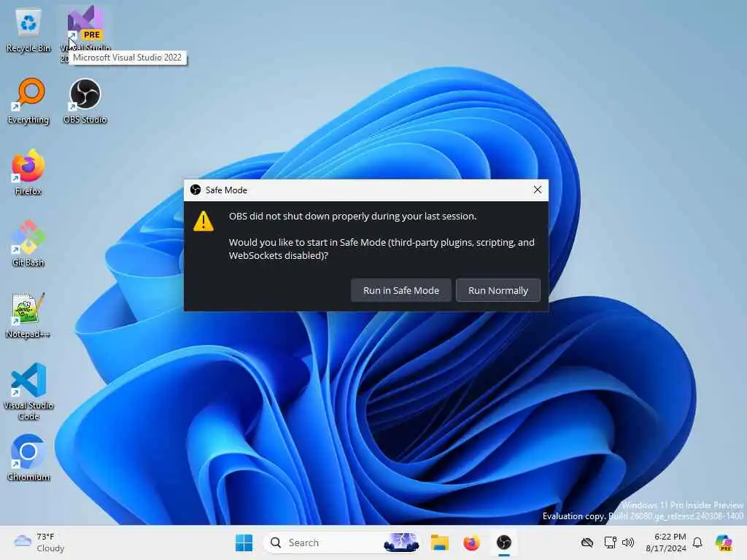Select the OBS Studio desktop shortcut

click(x=85, y=101)
